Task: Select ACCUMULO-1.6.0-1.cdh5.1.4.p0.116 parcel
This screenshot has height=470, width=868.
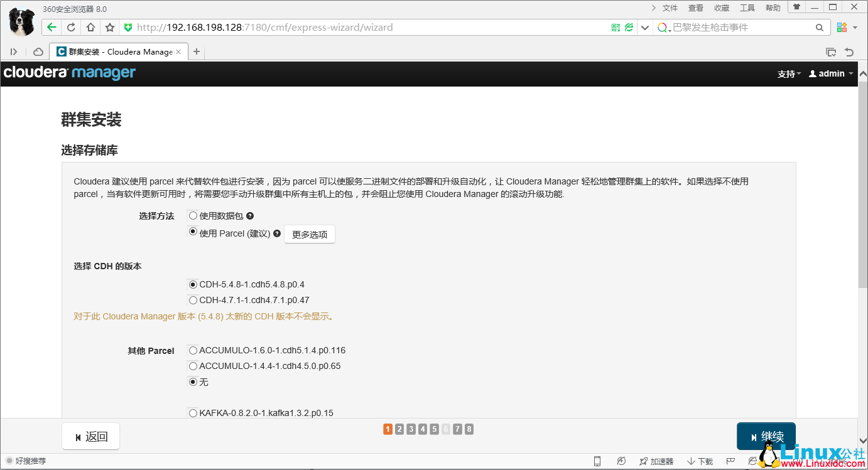Action: pos(193,350)
